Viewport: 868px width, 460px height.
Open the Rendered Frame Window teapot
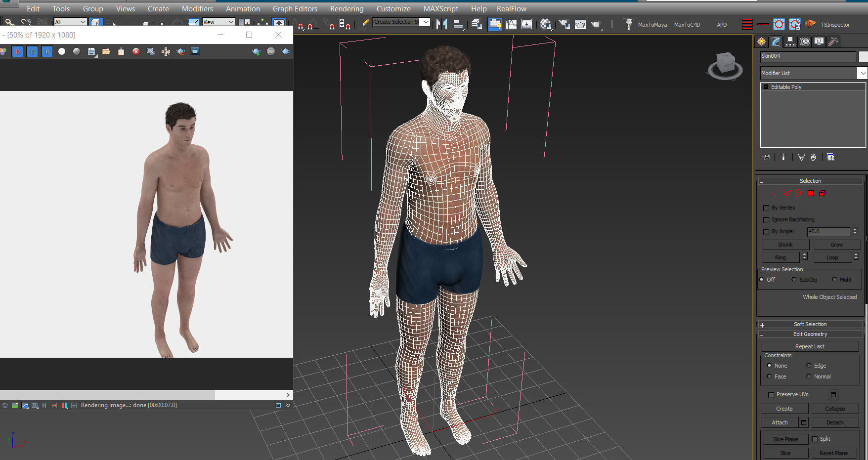click(580, 24)
